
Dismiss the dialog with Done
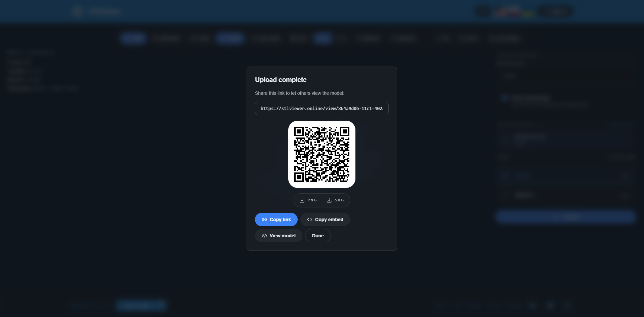[318, 236]
